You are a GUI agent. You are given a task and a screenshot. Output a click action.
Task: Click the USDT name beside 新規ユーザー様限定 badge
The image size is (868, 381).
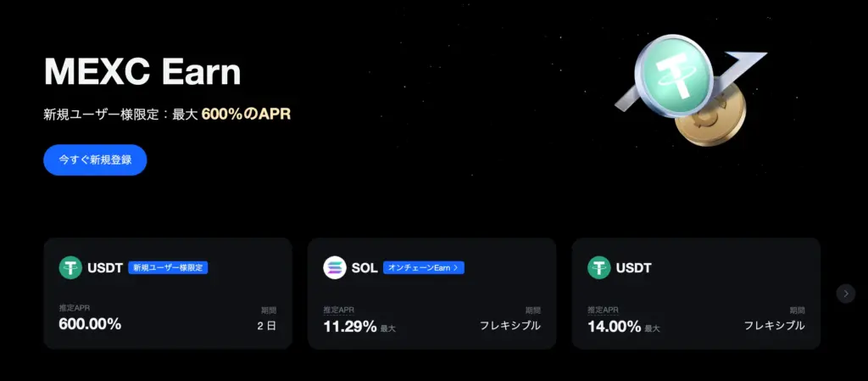(x=105, y=268)
